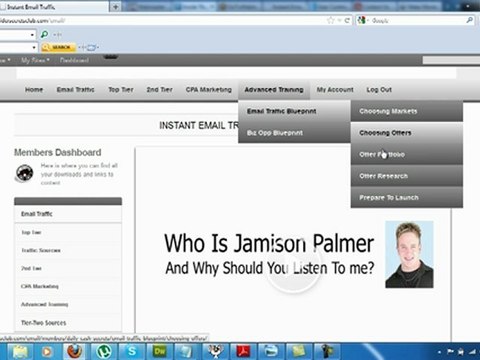This screenshot has height=360, width=480.
Task: Open the yellow sticky notes taskbar icon
Action: pos(299,351)
